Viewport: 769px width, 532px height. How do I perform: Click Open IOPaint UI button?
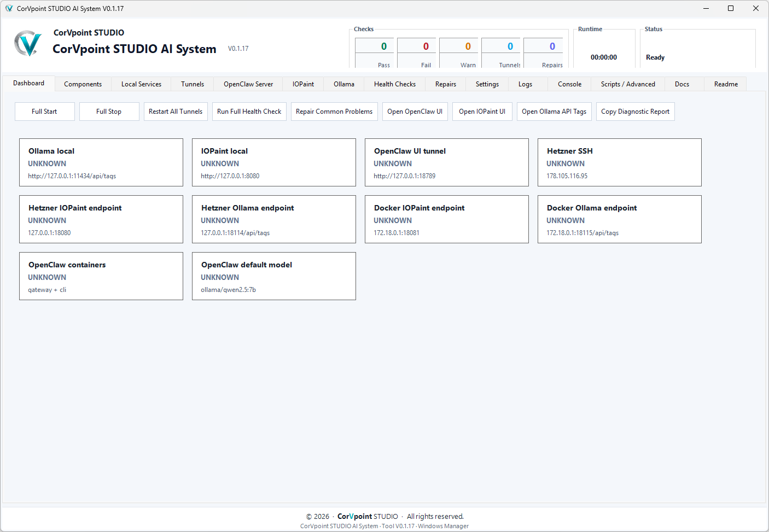pos(482,112)
